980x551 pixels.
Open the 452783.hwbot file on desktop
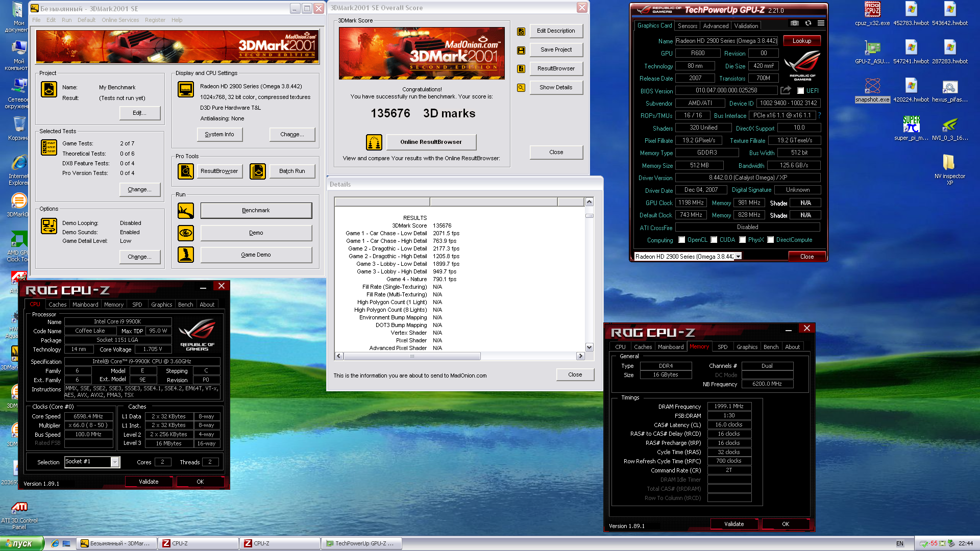pyautogui.click(x=911, y=14)
